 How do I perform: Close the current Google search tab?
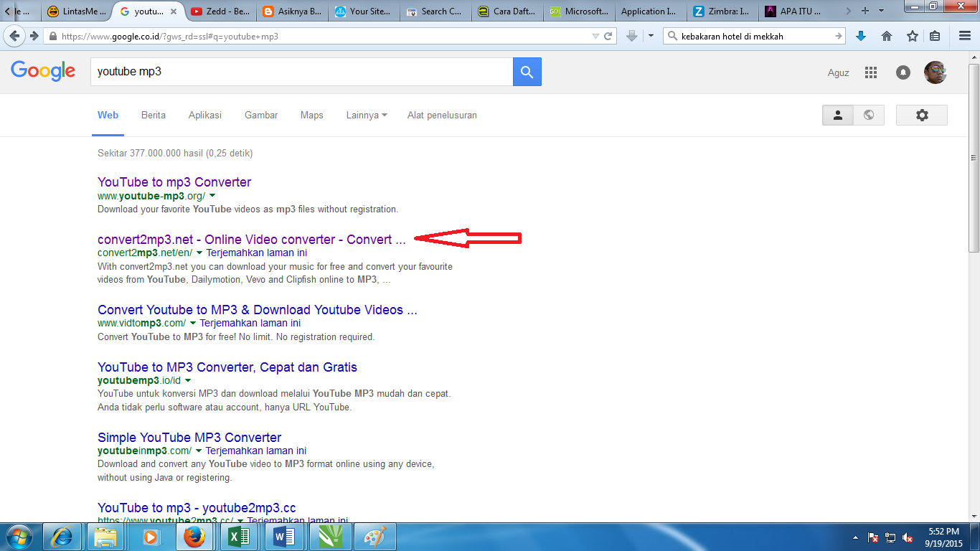(173, 11)
